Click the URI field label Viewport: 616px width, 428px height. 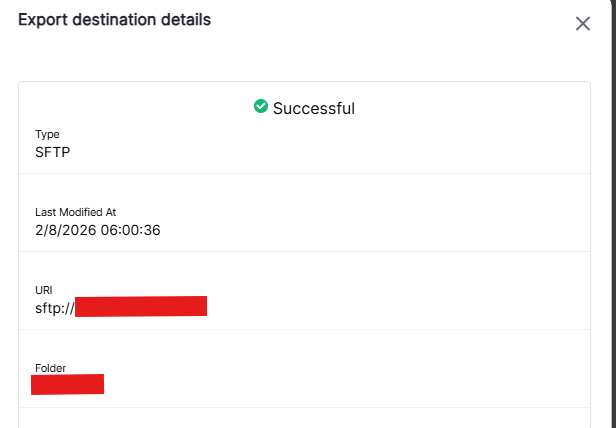[44, 290]
